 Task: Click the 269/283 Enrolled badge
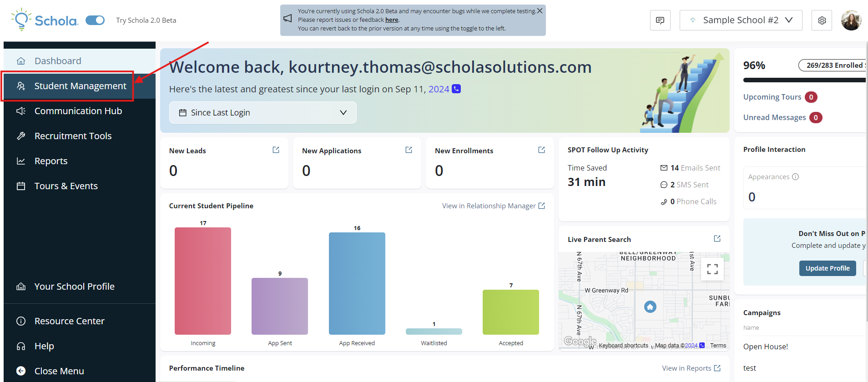click(833, 65)
